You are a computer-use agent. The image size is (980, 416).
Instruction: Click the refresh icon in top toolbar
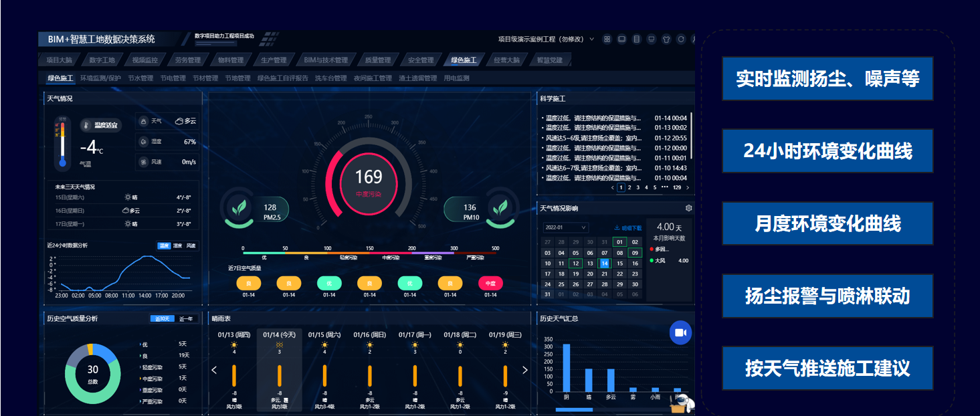(681, 39)
